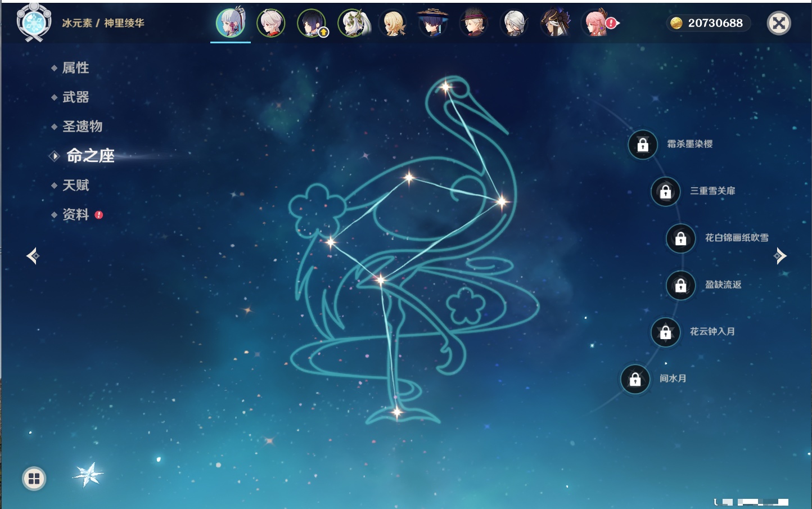The image size is (812, 509).
Task: Open the 武器 weapon tab
Action: (x=75, y=97)
